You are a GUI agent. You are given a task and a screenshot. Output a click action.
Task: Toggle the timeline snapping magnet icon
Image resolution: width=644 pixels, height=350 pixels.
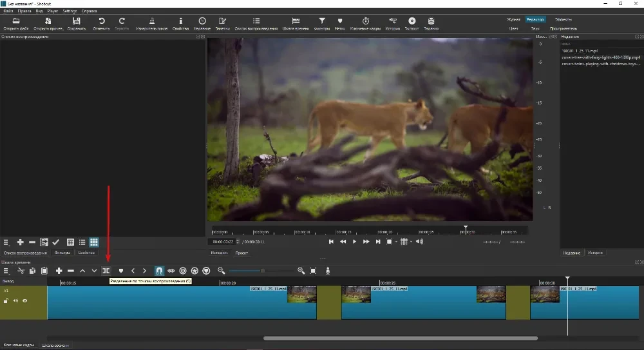(x=159, y=271)
